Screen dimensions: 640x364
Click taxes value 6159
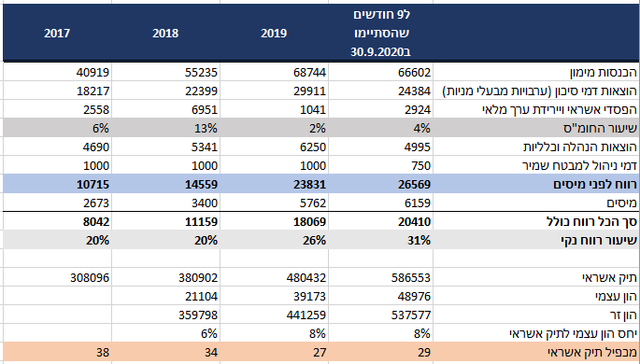(x=418, y=203)
